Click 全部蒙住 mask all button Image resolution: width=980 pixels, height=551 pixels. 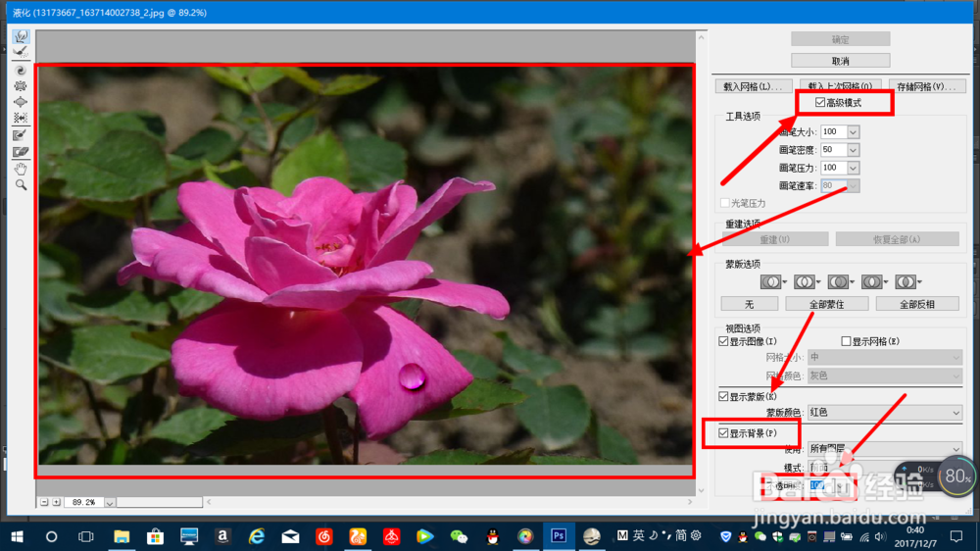point(827,304)
